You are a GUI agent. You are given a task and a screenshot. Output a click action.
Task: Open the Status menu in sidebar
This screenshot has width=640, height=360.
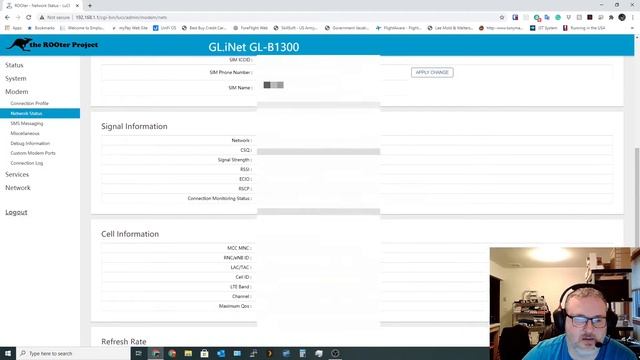pos(14,65)
